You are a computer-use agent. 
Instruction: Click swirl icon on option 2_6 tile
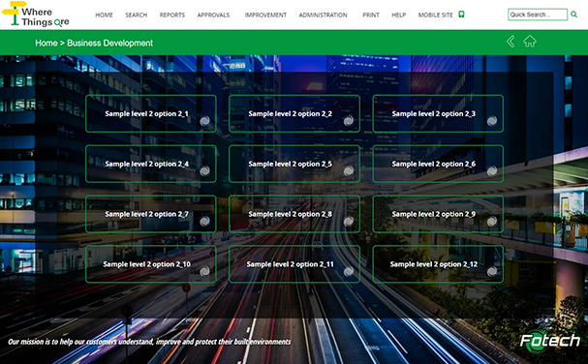(492, 171)
